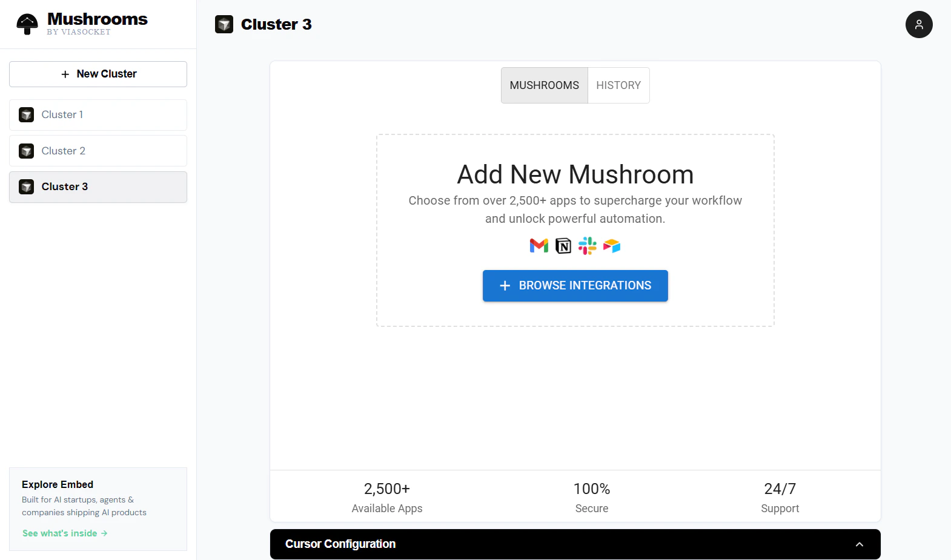
Task: Click the Cluster 2 mushroom icon
Action: tap(26, 151)
